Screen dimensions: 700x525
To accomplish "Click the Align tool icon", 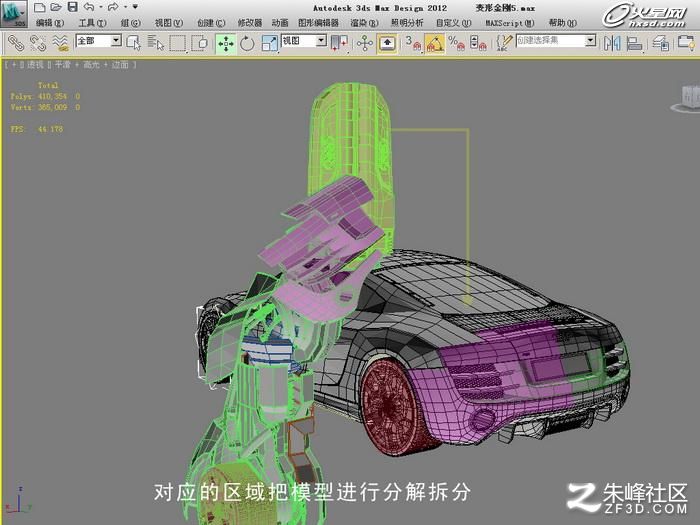I will click(634, 43).
